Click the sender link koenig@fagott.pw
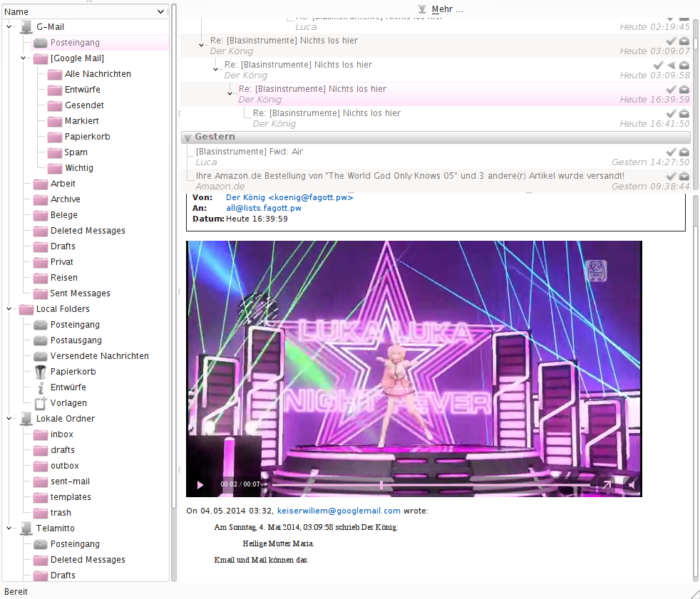The width and height of the screenshot is (700, 599). pyautogui.click(x=289, y=197)
